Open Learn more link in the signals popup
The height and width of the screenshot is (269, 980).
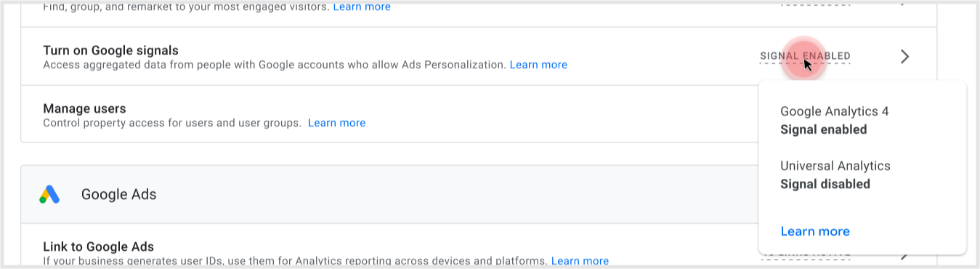(x=815, y=231)
